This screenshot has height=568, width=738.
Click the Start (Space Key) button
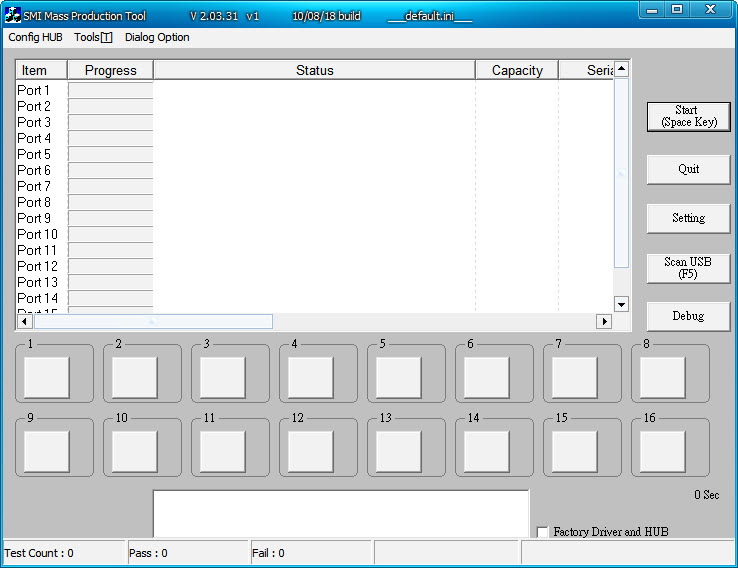click(x=689, y=116)
